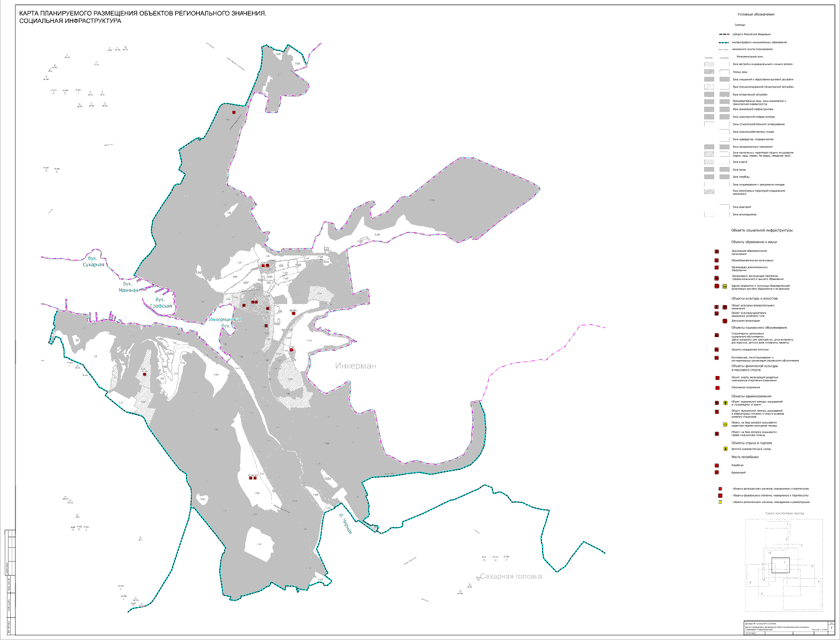Click the gray forest zone swatch
This screenshot has height=640, width=840.
coord(709,170)
